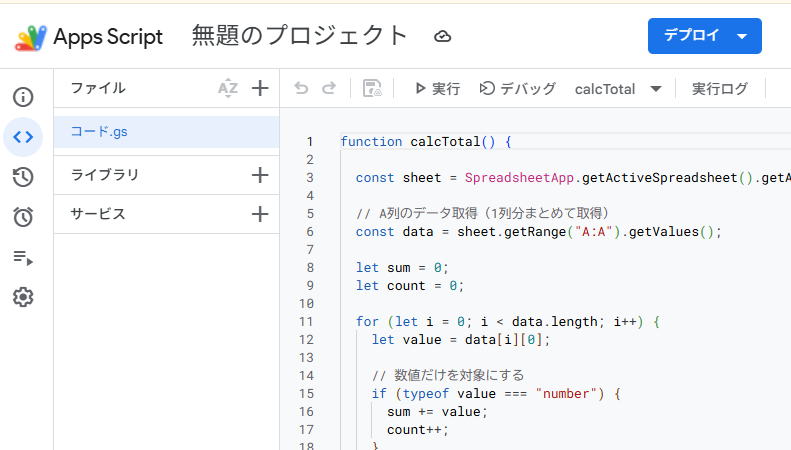Open the Overview info icon in sidebar
Viewport: 791px width, 450px height.
23,97
